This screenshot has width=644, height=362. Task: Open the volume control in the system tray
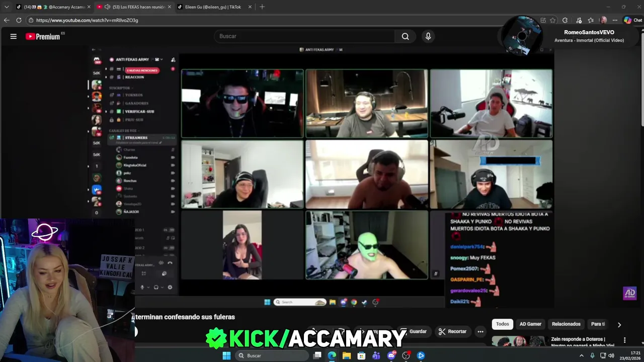click(x=611, y=355)
